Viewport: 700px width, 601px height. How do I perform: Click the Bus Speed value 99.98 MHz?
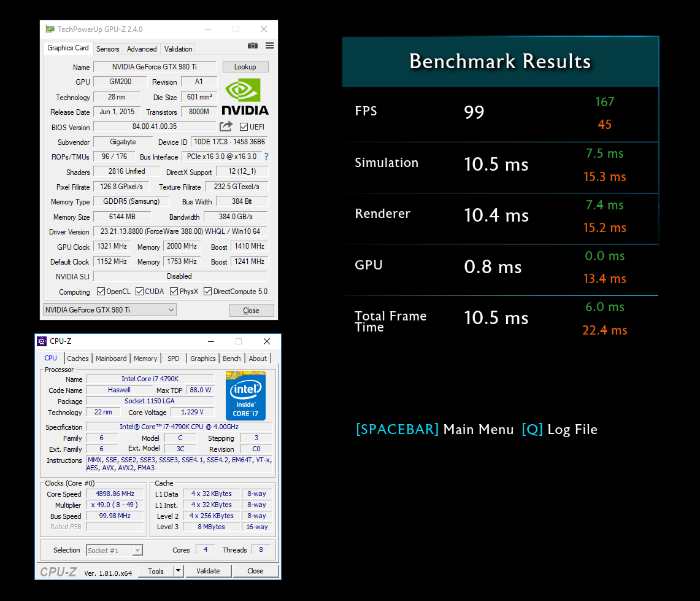[115, 516]
